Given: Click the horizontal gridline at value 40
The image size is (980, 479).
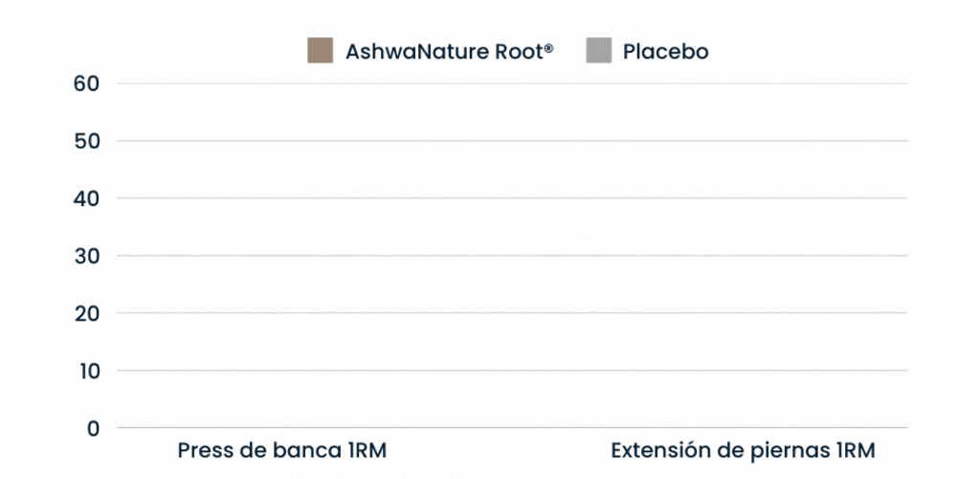Looking at the screenshot, I should (x=512, y=198).
